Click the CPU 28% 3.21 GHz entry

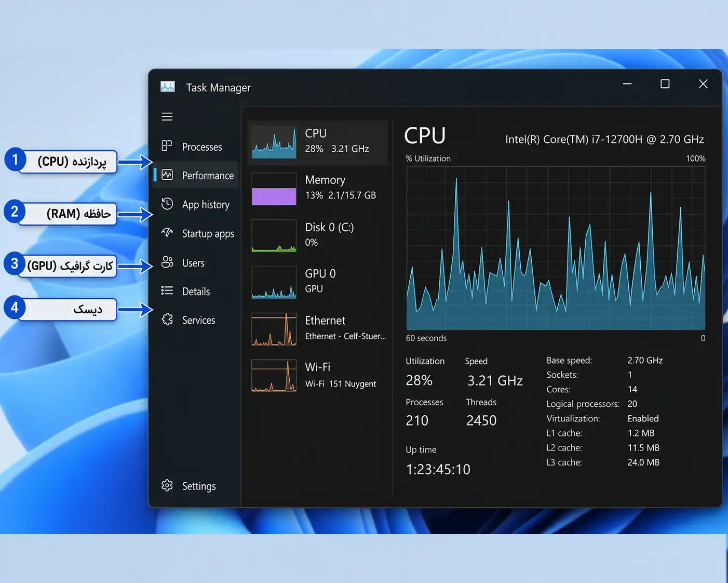pos(318,142)
